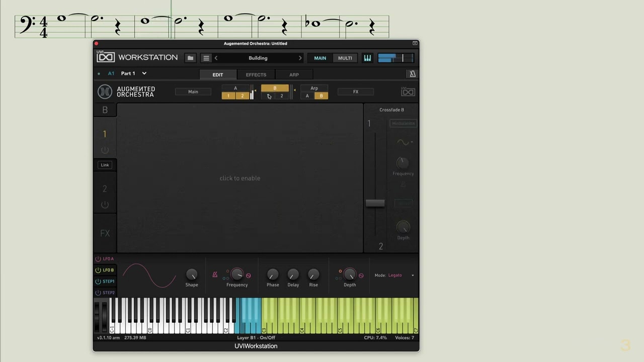Click the Modulation button under Crossfade B
The image size is (644, 362).
(x=403, y=123)
